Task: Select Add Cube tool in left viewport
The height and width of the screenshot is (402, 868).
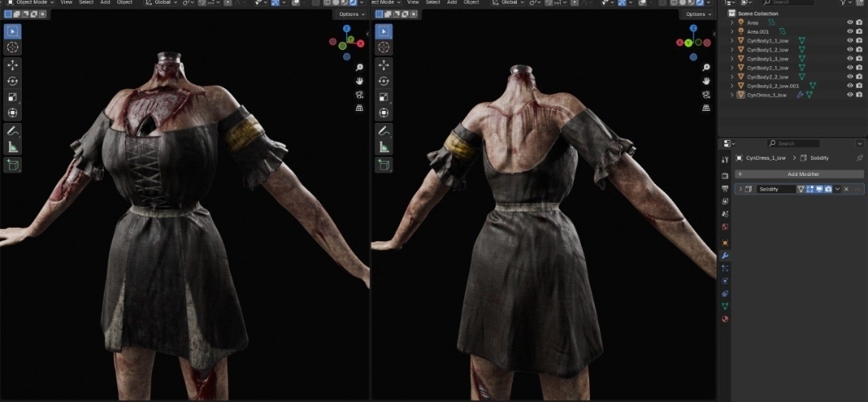Action: (x=13, y=165)
